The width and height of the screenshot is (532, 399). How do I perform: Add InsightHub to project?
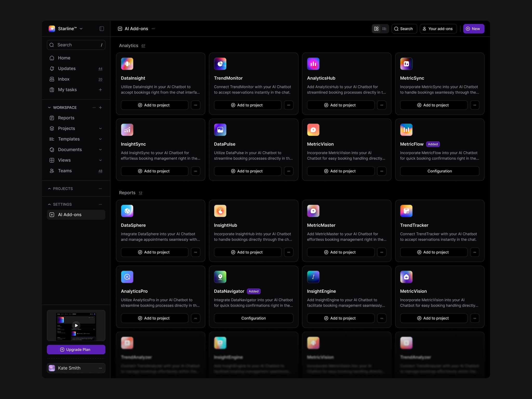(247, 252)
